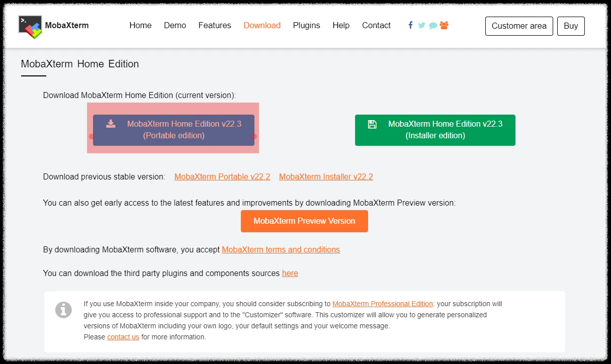The height and width of the screenshot is (364, 611).
Task: Select the Download menu item
Action: pos(262,26)
